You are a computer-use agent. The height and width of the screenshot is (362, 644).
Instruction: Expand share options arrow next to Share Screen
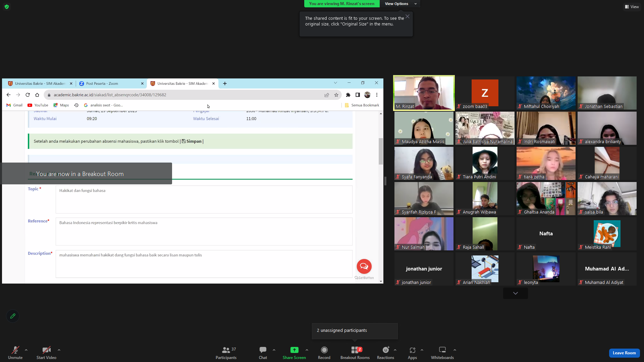307,350
